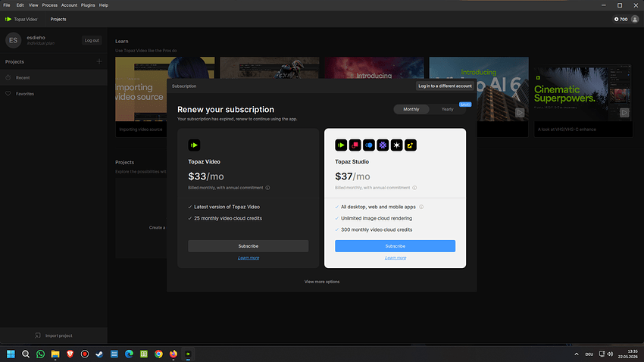The image size is (644, 362).
Task: Click the ES user avatar in sidebar
Action: coord(13,40)
